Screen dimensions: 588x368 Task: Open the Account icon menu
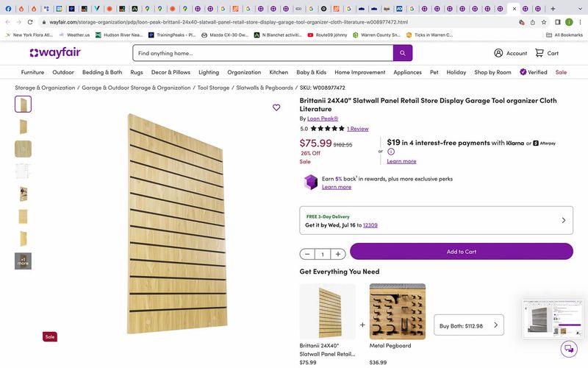point(510,53)
